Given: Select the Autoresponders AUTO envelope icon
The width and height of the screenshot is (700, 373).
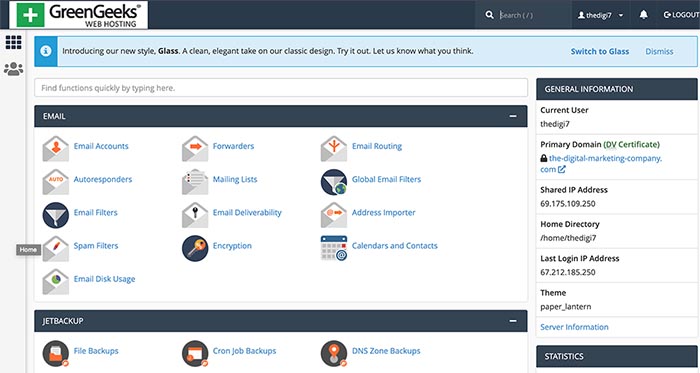Looking at the screenshot, I should coord(56,182).
